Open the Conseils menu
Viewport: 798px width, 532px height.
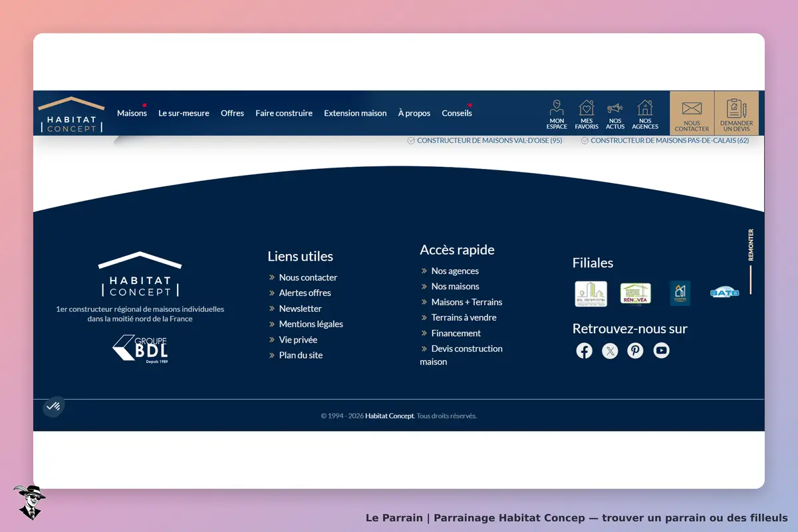(x=457, y=113)
